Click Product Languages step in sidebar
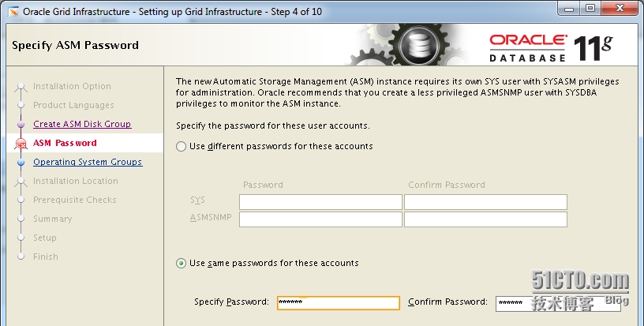This screenshot has width=644, height=326. click(73, 105)
